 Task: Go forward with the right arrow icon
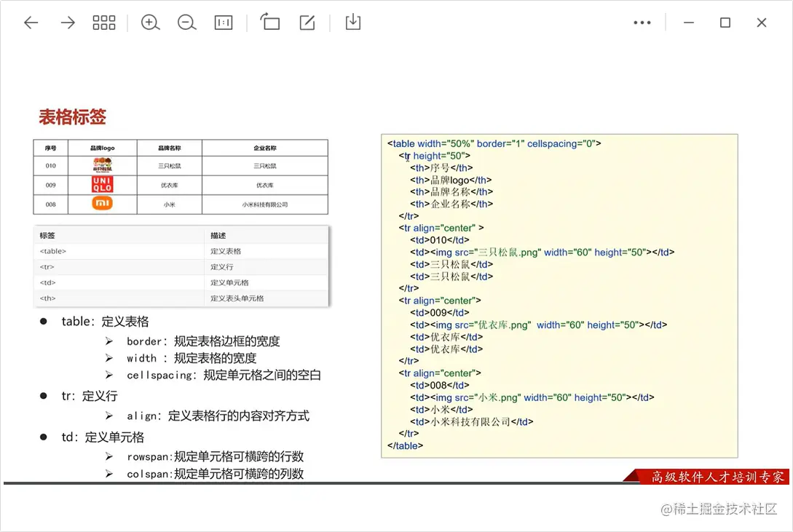[x=67, y=23]
